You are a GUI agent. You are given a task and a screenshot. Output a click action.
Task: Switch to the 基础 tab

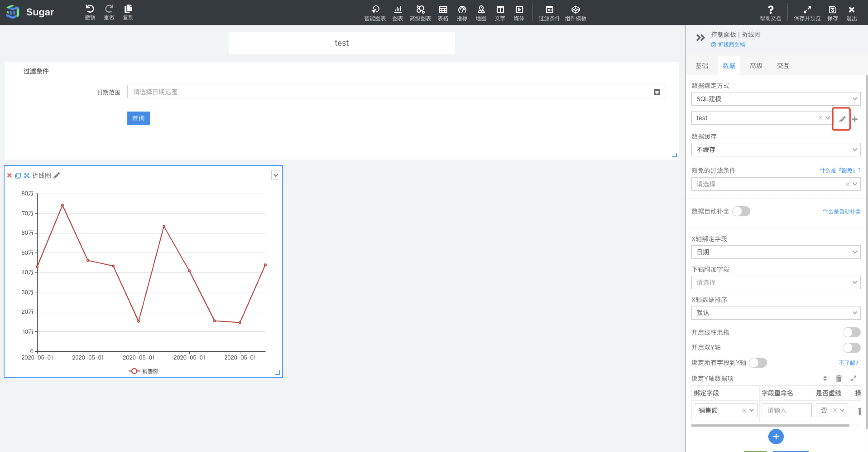pos(702,66)
